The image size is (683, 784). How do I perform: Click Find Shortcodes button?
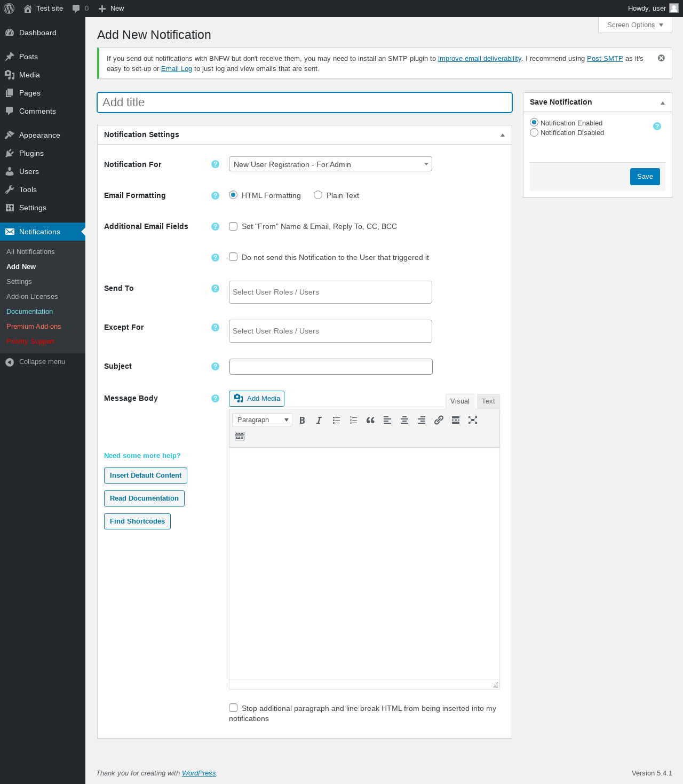[137, 521]
